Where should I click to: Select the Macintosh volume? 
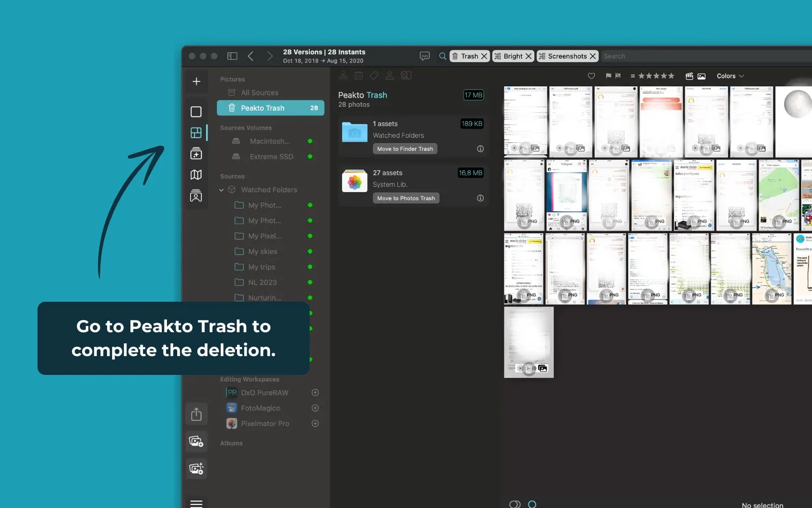click(270, 141)
